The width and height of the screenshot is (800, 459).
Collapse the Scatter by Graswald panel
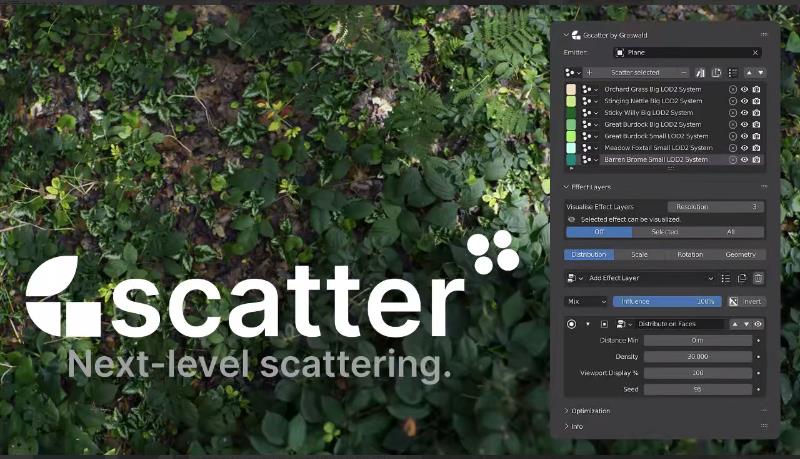(565, 35)
